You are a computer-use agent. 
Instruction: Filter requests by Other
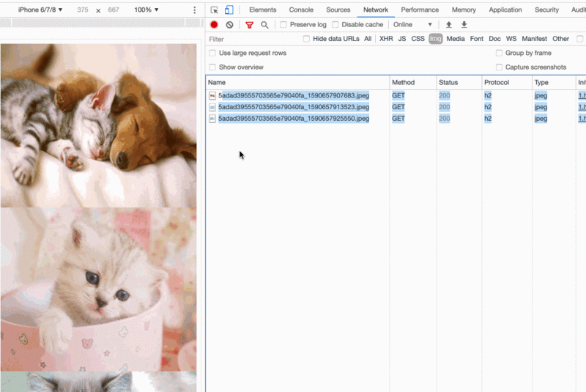pos(560,39)
